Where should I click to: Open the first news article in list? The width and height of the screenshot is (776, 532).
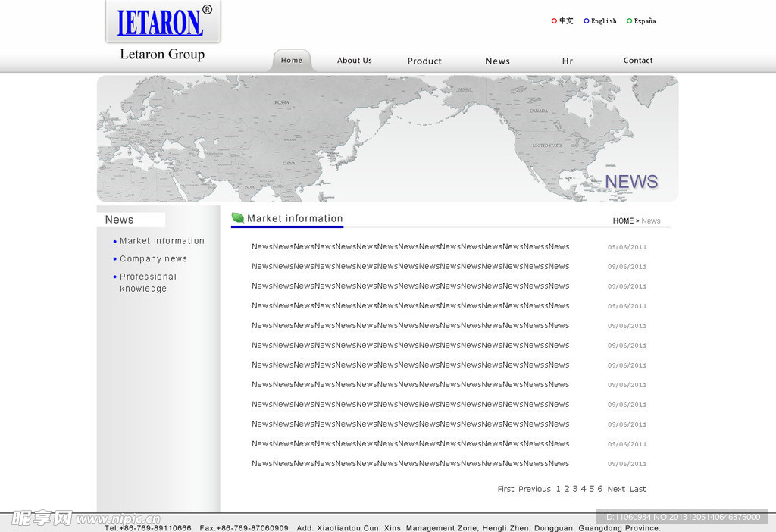coord(410,246)
